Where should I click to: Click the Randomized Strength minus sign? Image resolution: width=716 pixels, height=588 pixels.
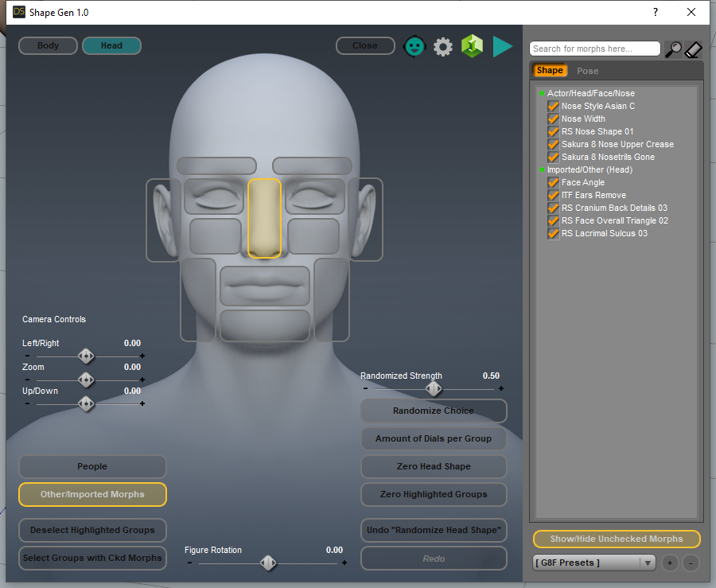coord(365,388)
